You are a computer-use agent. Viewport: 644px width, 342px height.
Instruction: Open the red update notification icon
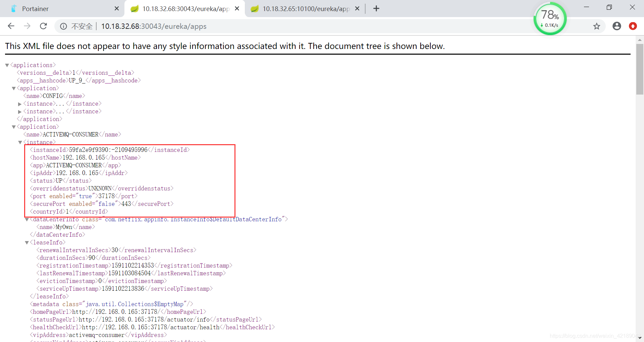[x=633, y=26]
